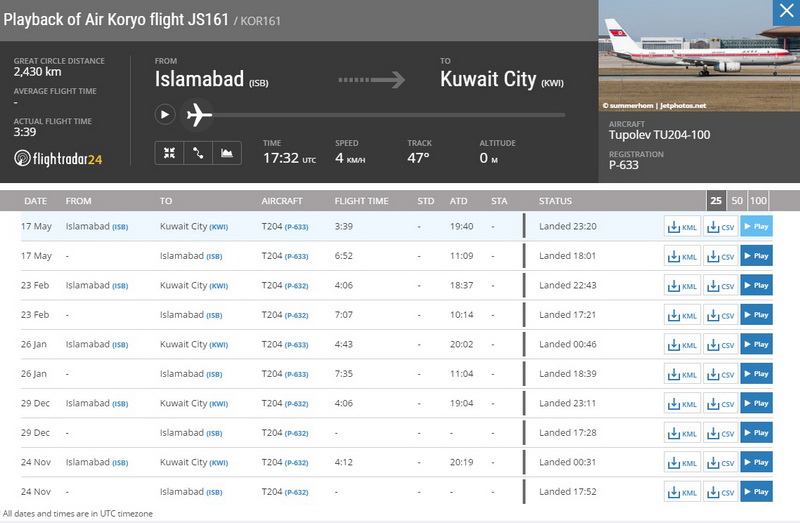Open P-632 link in 29 Dec 19:04 row
This screenshot has height=523, width=800.
tap(296, 404)
